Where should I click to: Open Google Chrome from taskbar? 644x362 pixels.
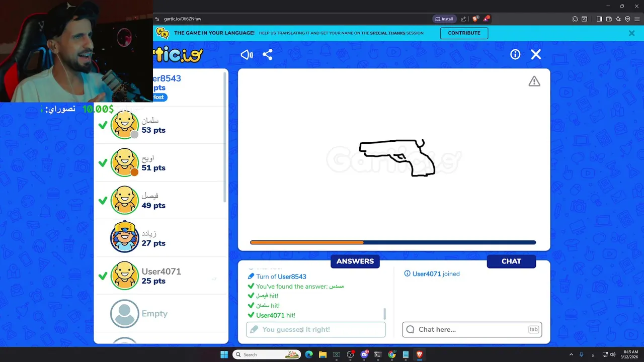tap(392, 354)
